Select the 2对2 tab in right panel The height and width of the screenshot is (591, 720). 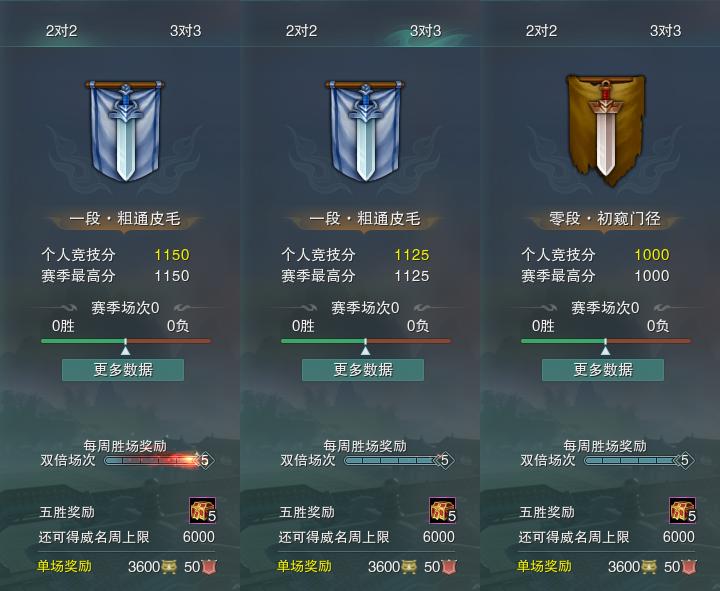pyautogui.click(x=541, y=31)
